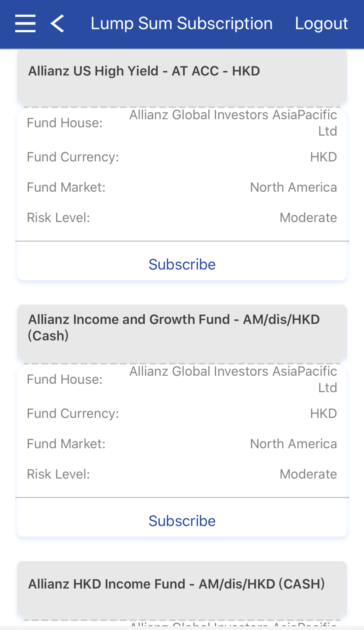
Task: Open the Allianz HKD Income Fund card header
Action: (x=176, y=584)
